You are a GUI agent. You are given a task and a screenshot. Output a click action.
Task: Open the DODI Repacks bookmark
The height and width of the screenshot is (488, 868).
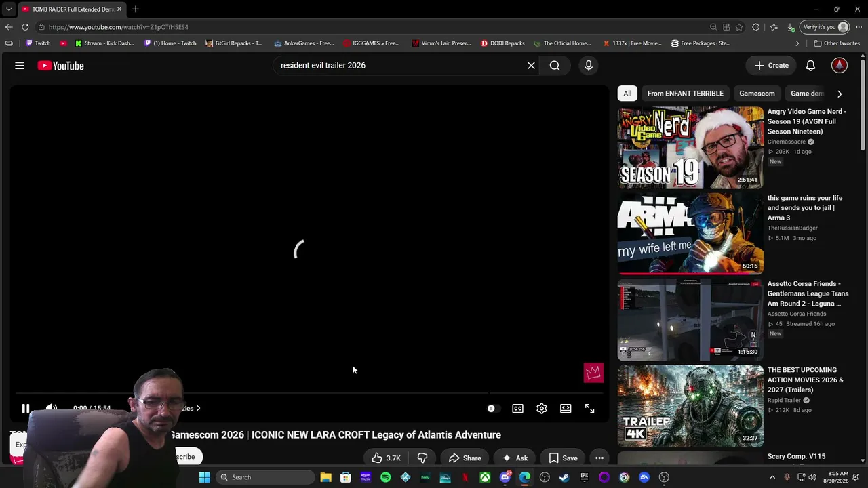[x=502, y=43]
